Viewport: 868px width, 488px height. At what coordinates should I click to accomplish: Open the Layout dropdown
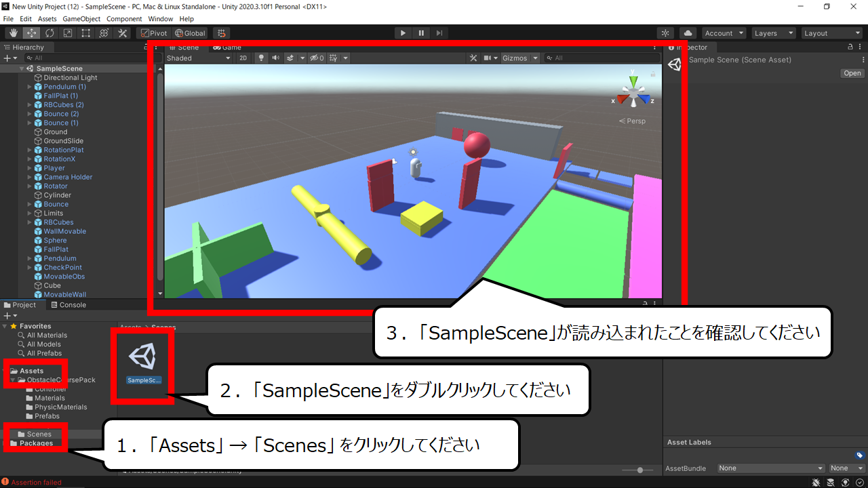pos(831,33)
